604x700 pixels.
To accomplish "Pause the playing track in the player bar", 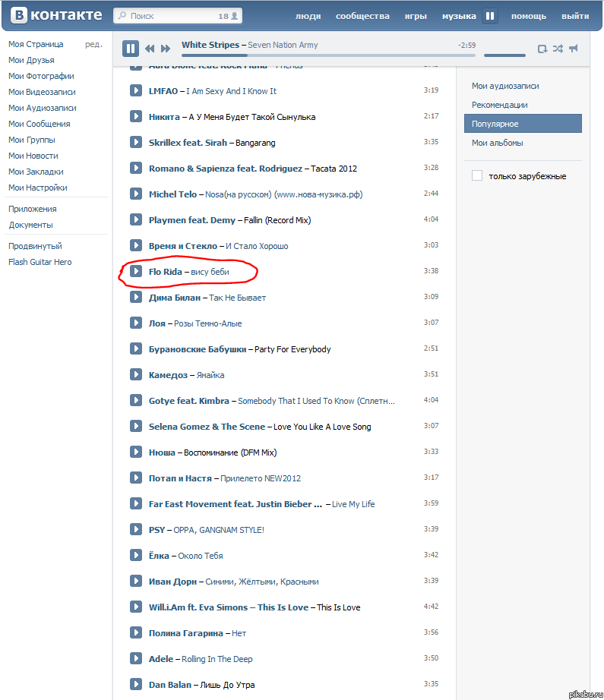I will [131, 49].
